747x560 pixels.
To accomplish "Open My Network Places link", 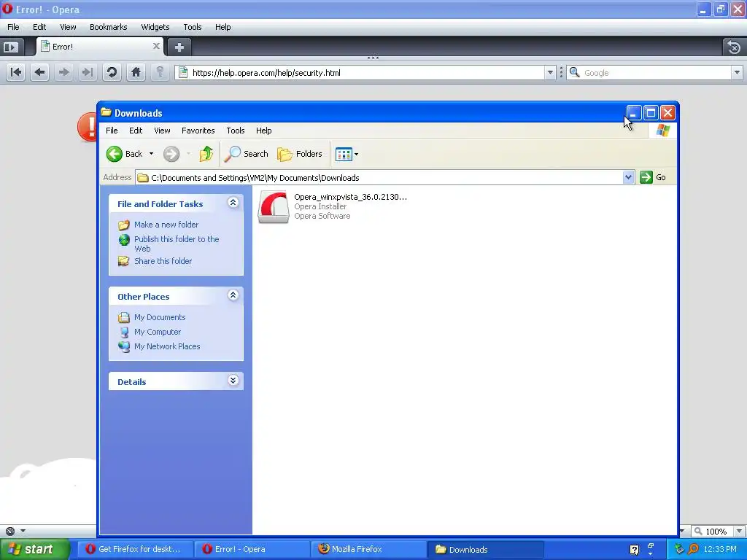I will pos(167,346).
